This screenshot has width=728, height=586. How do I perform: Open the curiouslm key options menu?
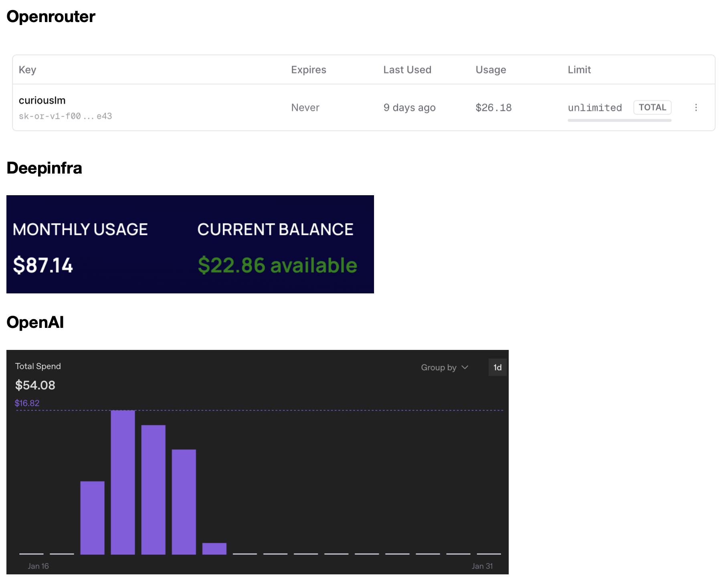coord(696,107)
